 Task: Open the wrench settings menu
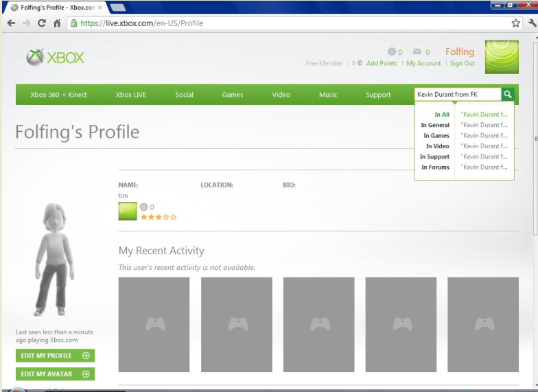click(533, 23)
